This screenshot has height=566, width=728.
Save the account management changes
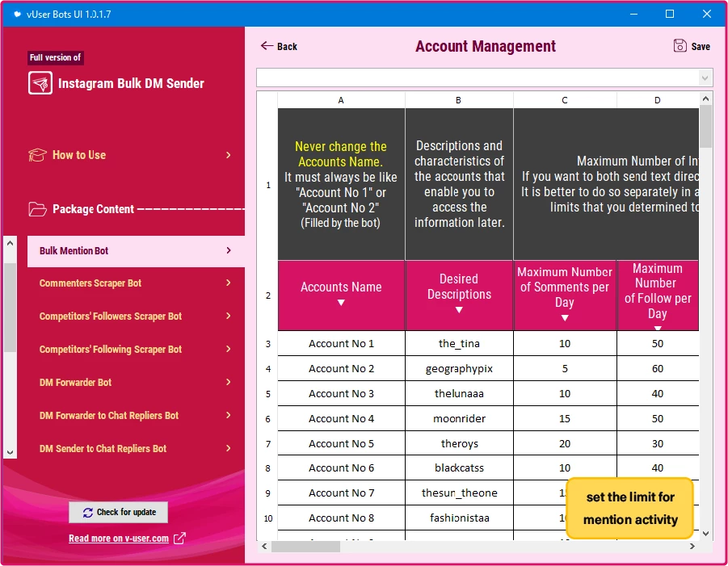tap(692, 46)
